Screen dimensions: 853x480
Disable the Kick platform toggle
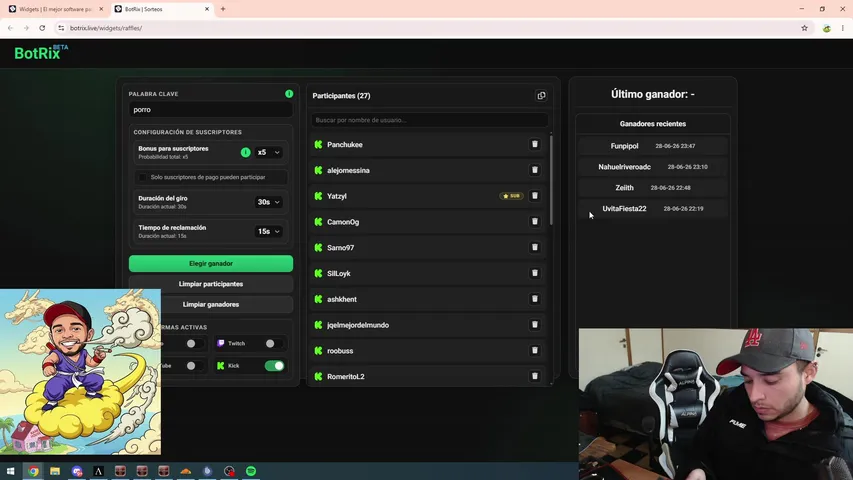coord(274,366)
